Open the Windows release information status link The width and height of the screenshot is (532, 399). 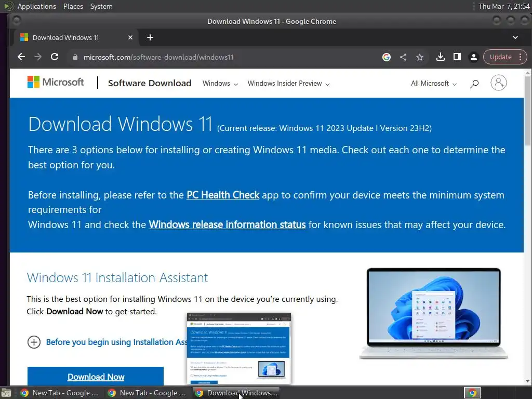click(227, 224)
